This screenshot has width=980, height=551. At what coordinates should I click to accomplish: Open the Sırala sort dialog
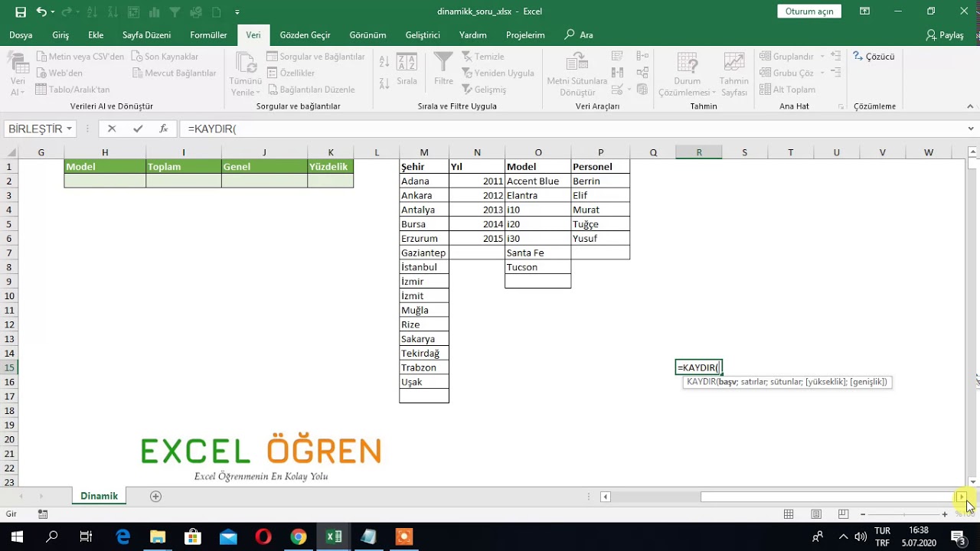click(407, 69)
